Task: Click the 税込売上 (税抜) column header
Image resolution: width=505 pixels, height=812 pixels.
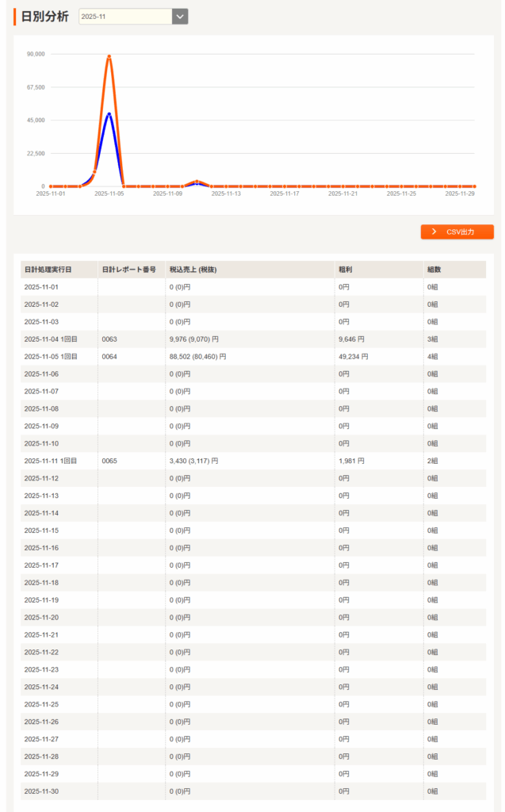Action: pyautogui.click(x=193, y=270)
